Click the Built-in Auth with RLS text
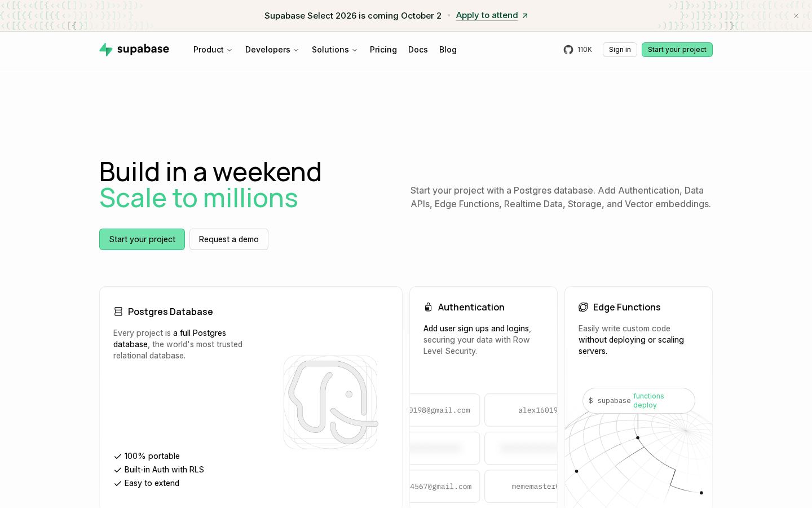Screen dimensions: 812x508 (x=164, y=470)
